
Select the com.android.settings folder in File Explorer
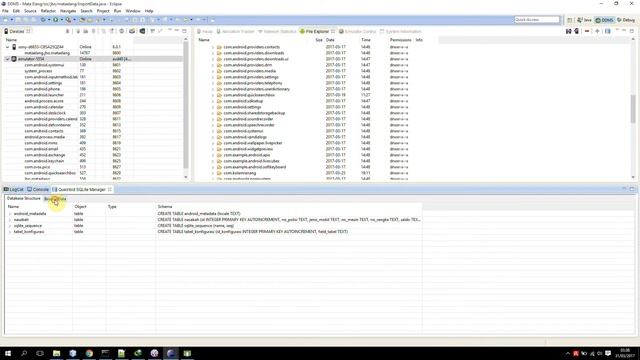pyautogui.click(x=242, y=107)
